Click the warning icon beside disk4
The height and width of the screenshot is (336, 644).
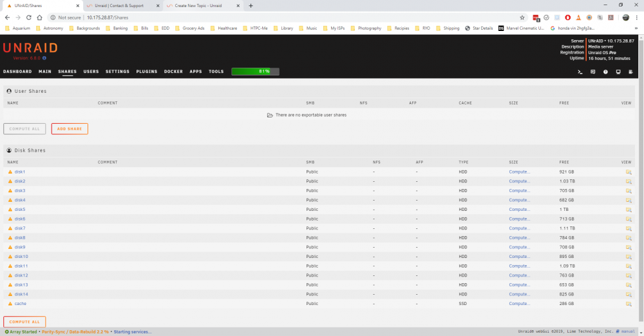coord(10,200)
